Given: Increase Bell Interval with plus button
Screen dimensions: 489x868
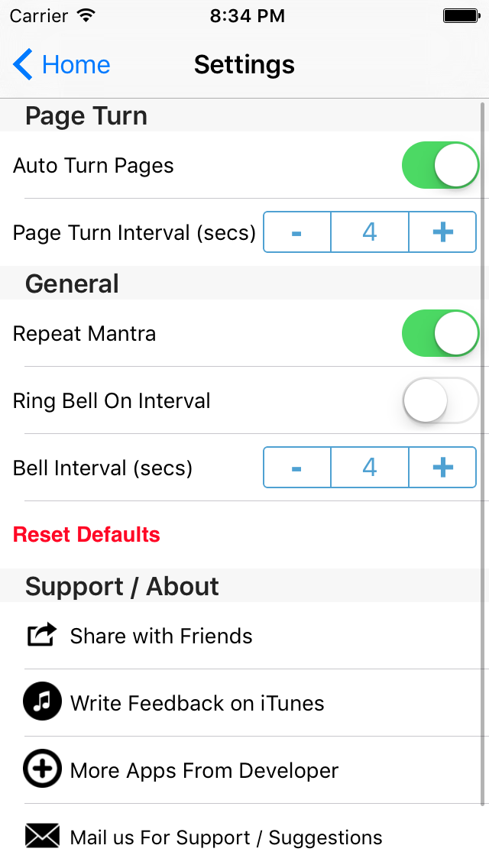Looking at the screenshot, I should pyautogui.click(x=442, y=468).
